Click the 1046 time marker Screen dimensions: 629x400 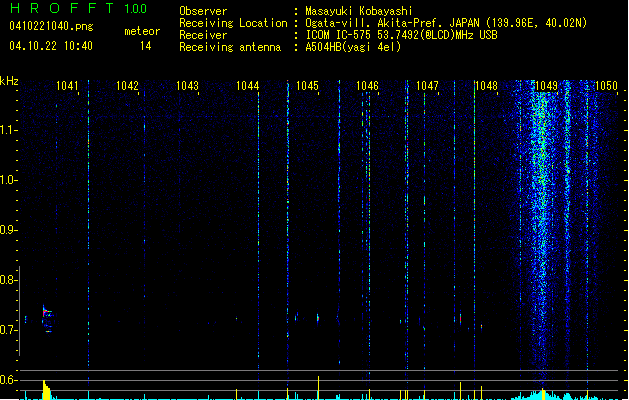coord(367,85)
